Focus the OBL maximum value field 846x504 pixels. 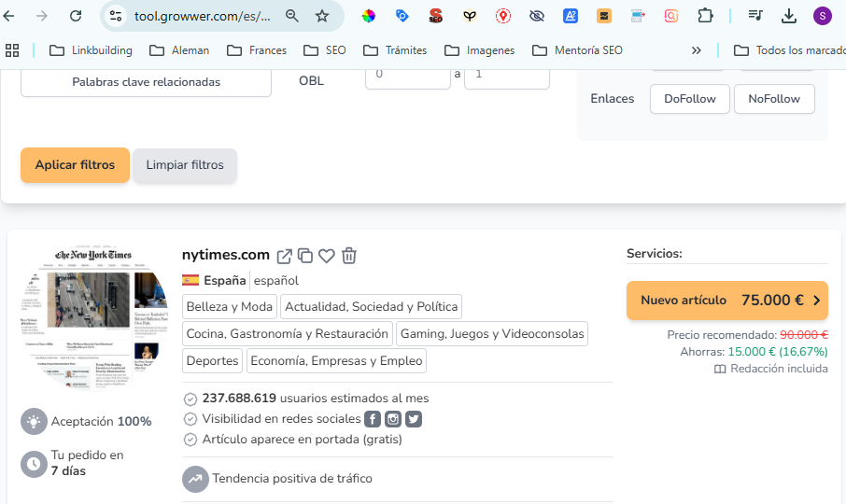tap(507, 78)
